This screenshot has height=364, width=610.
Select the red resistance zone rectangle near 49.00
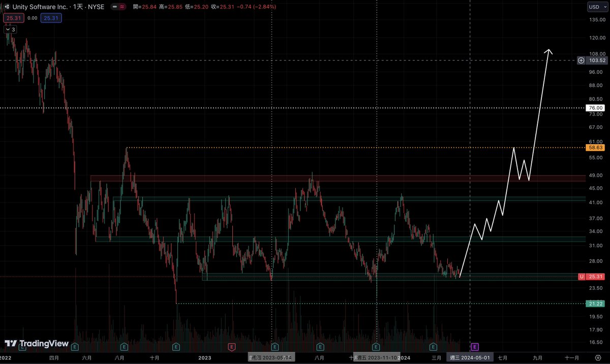(x=338, y=178)
